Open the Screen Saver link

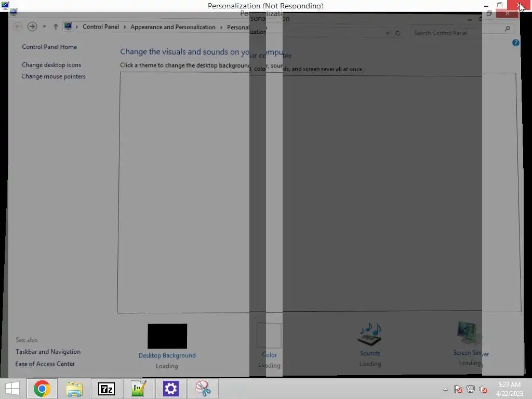tap(471, 353)
